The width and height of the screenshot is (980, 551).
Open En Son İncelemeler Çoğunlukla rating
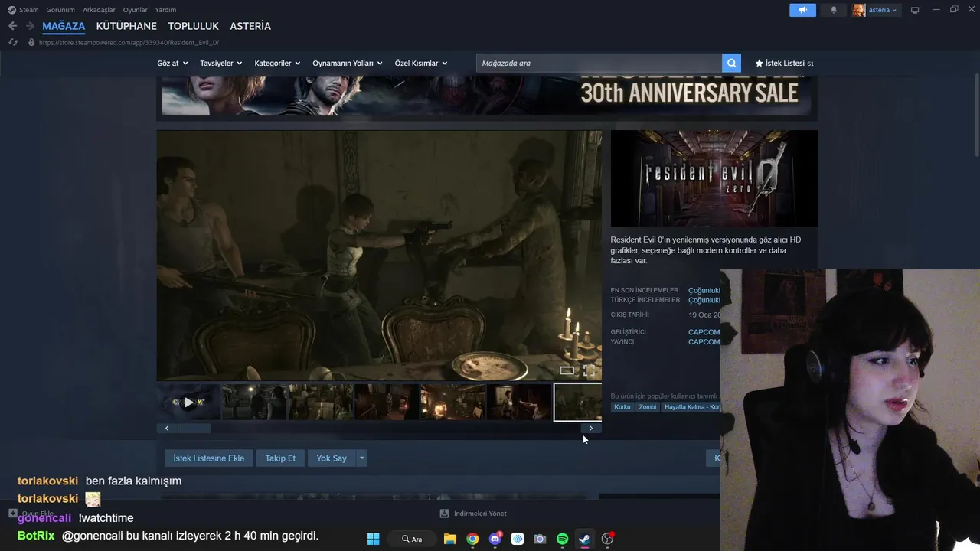click(x=704, y=291)
